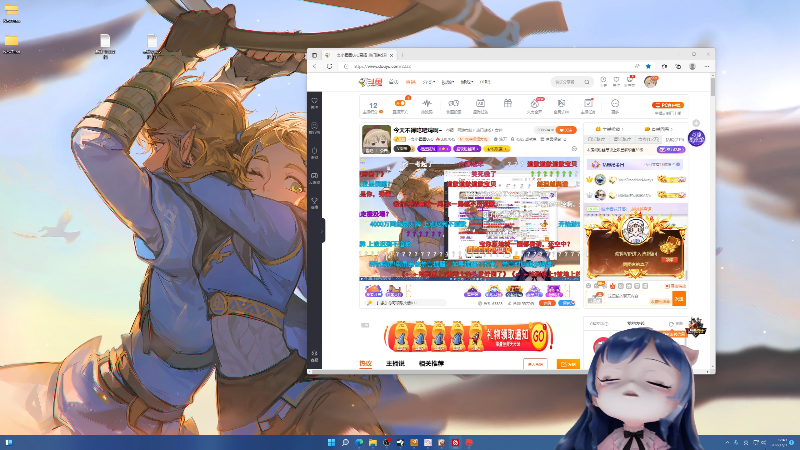This screenshot has width=800, height=450.
Task: Click the level 12 indicator in the streamer toolbar
Action: tap(373, 107)
